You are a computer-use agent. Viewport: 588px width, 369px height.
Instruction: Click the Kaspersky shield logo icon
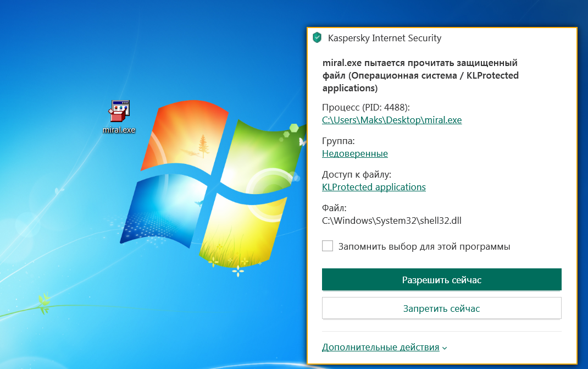tap(317, 37)
